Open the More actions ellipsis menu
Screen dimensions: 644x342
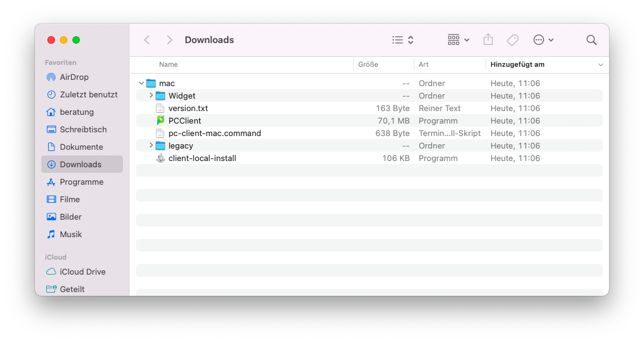pyautogui.click(x=544, y=40)
